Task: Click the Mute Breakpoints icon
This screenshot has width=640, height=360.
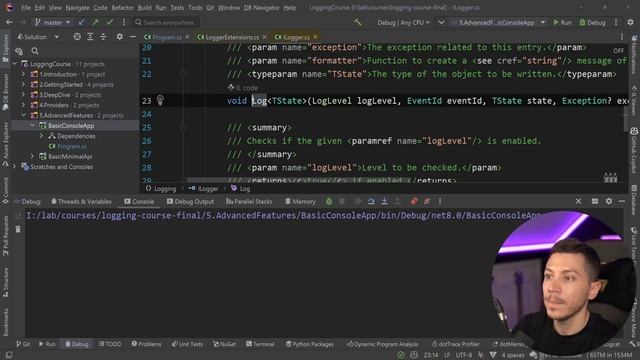Action: point(427,201)
